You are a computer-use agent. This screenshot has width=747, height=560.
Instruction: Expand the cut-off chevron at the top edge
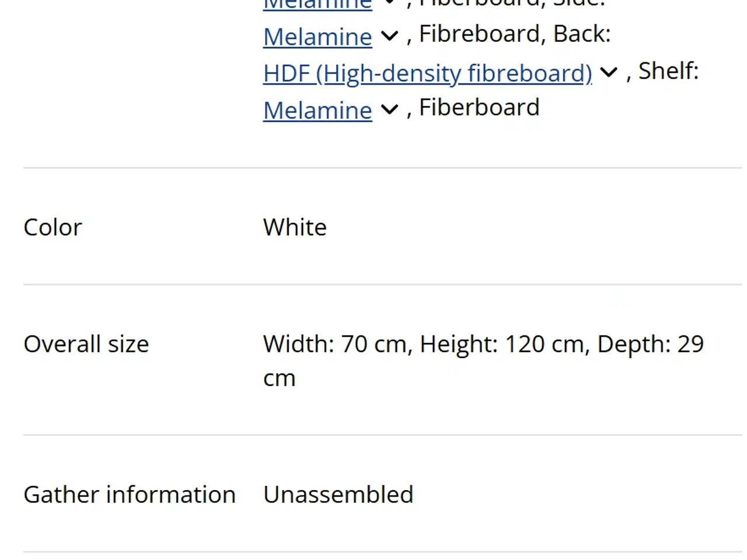[x=389, y=3]
